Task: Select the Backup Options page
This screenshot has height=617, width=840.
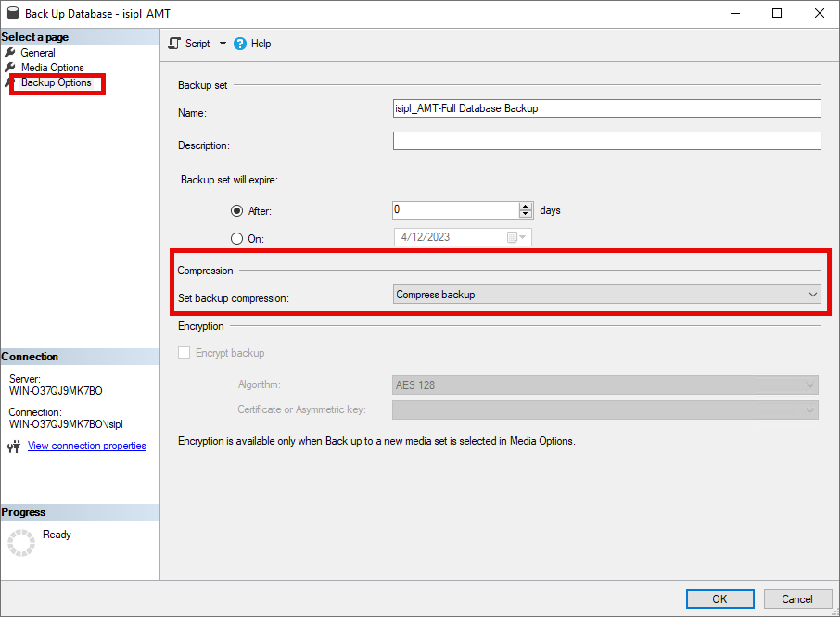Action: point(56,82)
